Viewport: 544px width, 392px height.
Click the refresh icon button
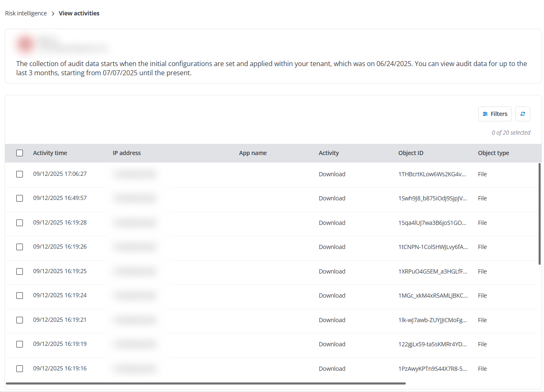(522, 114)
